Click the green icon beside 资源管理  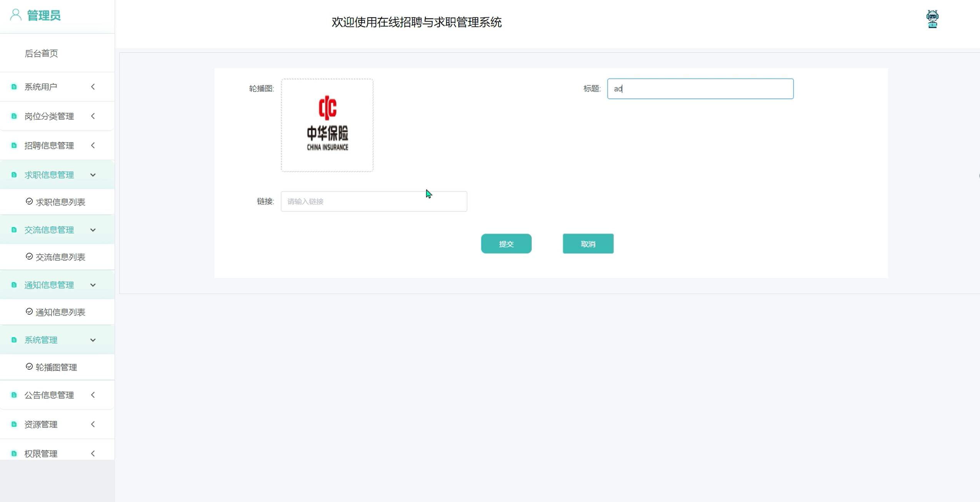pyautogui.click(x=14, y=424)
